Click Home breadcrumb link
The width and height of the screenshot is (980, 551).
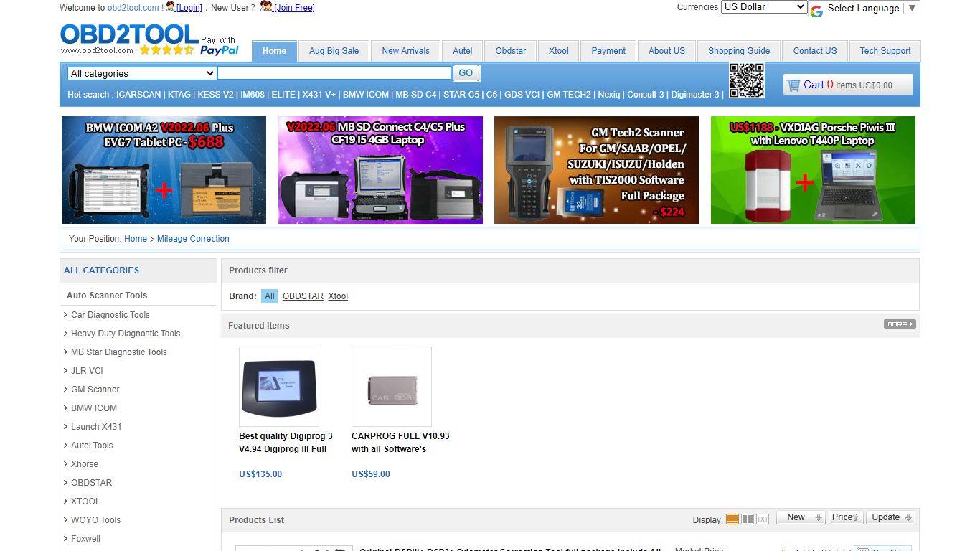pos(136,239)
